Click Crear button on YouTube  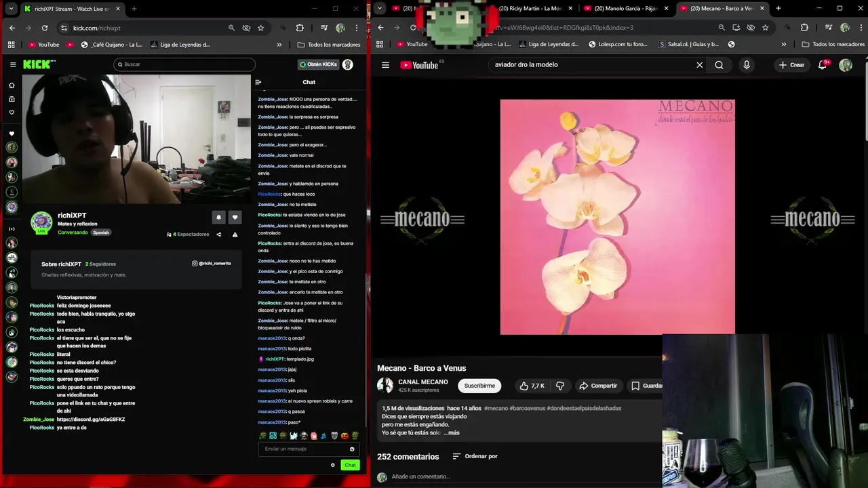click(x=791, y=65)
